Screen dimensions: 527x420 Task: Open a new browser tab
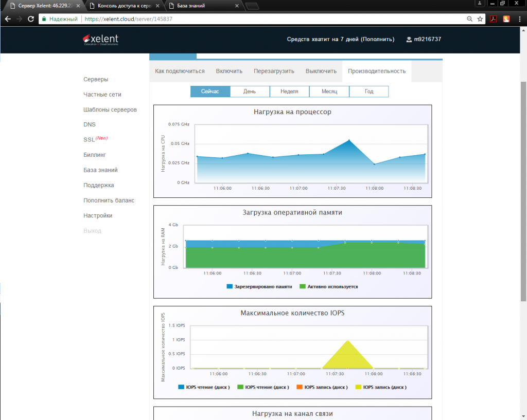click(252, 6)
